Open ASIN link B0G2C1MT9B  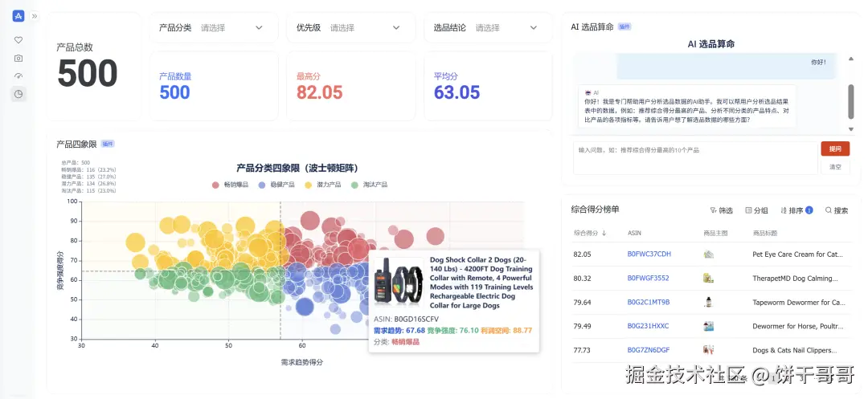click(x=649, y=303)
